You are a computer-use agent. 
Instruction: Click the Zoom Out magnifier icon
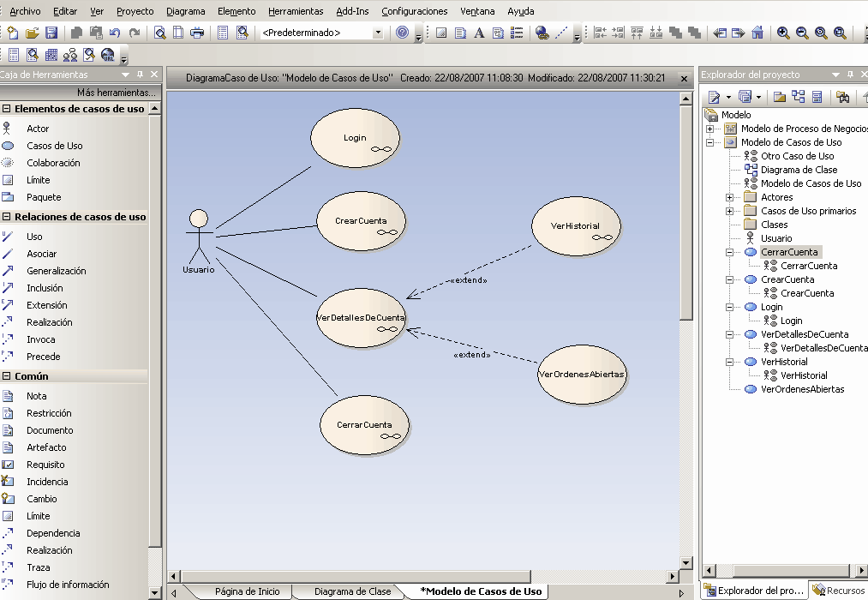tap(802, 33)
